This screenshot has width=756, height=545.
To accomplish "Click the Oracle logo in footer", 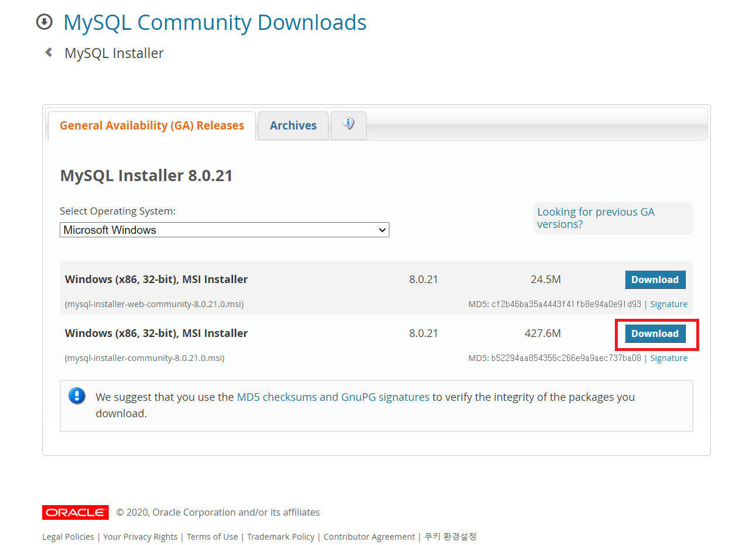I will pos(76,512).
